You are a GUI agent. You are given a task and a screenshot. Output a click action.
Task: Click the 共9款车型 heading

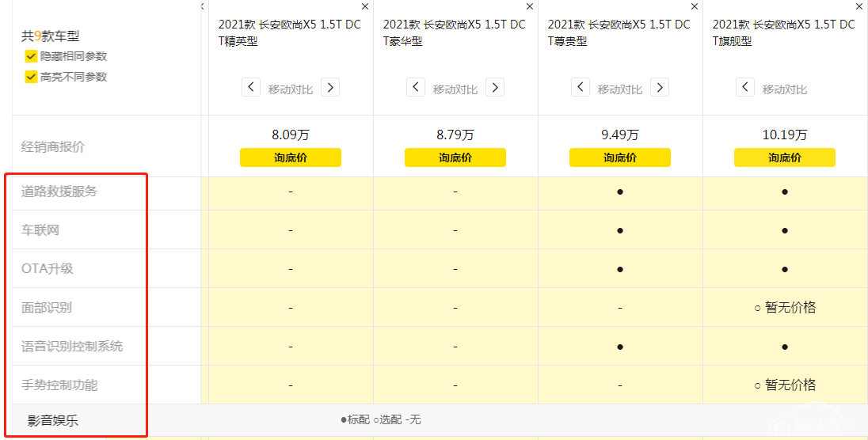click(51, 36)
